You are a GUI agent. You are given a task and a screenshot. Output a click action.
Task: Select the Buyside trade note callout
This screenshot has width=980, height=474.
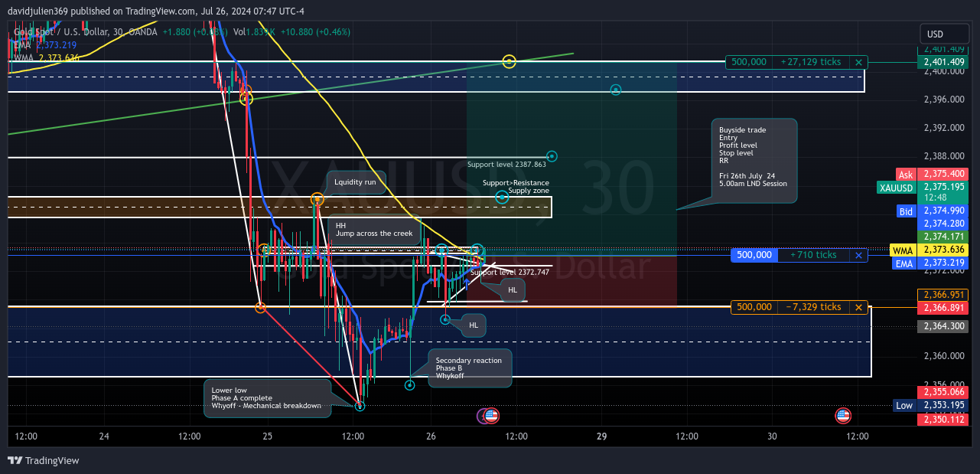[x=754, y=161]
